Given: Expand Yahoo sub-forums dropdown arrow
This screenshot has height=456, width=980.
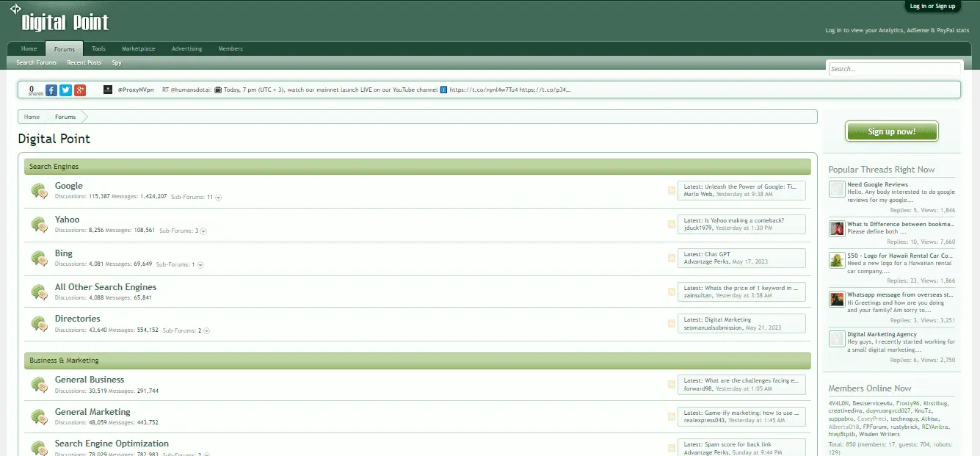Looking at the screenshot, I should tap(203, 231).
